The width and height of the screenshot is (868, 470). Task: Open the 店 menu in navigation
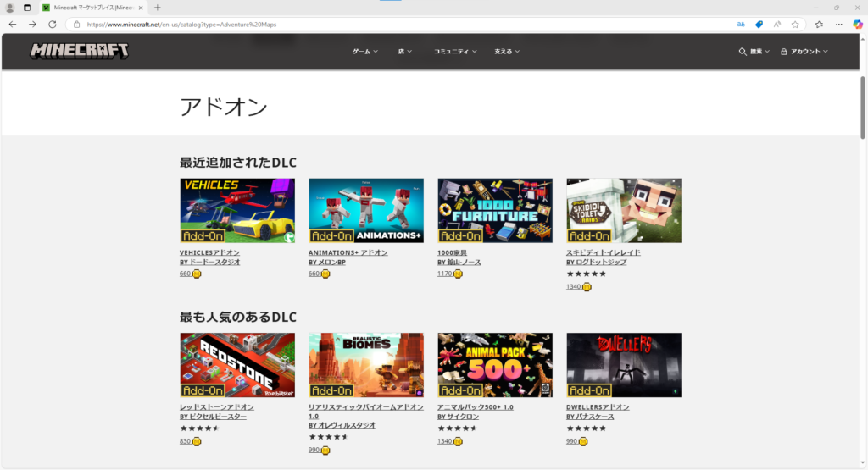(404, 52)
